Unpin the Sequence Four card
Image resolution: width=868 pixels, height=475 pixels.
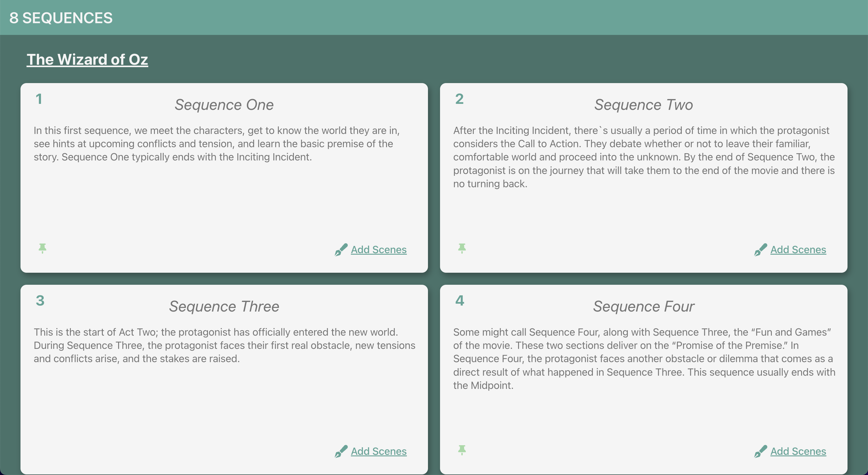pos(462,450)
